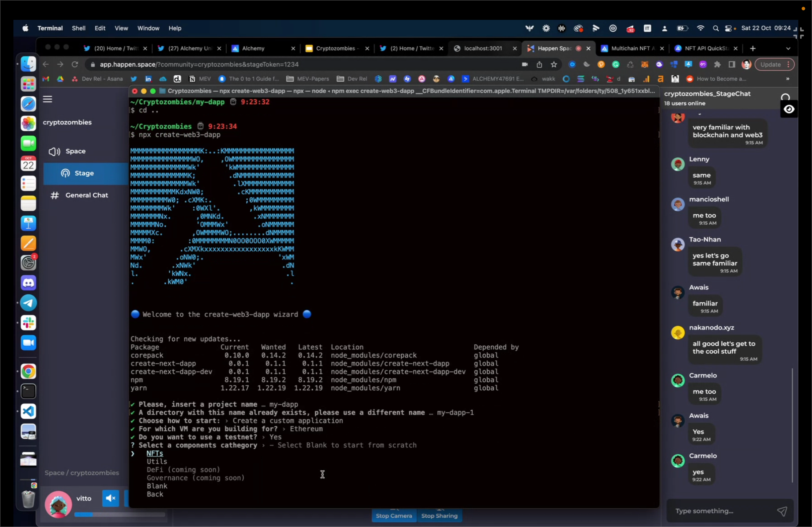
Task: Close the Happen Space tab
Action: (588, 48)
